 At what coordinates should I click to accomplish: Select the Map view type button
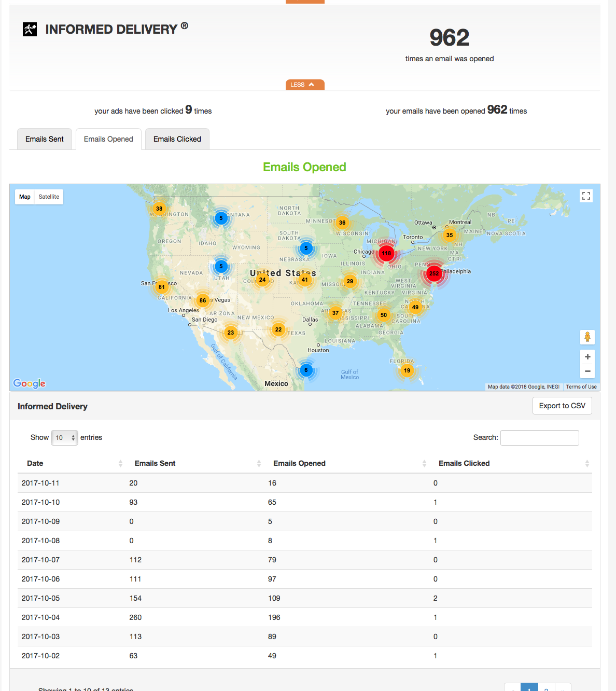25,197
